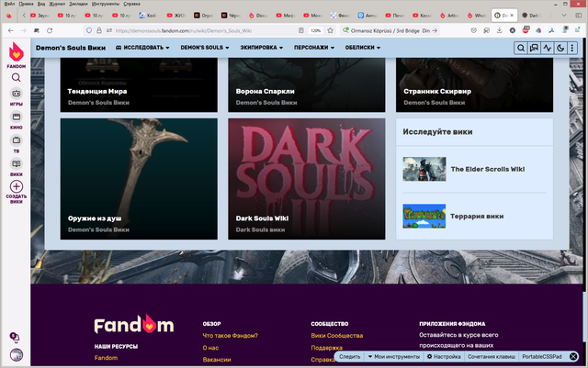
Task: Open The Elder Scrolls Wiki link
Action: click(488, 169)
